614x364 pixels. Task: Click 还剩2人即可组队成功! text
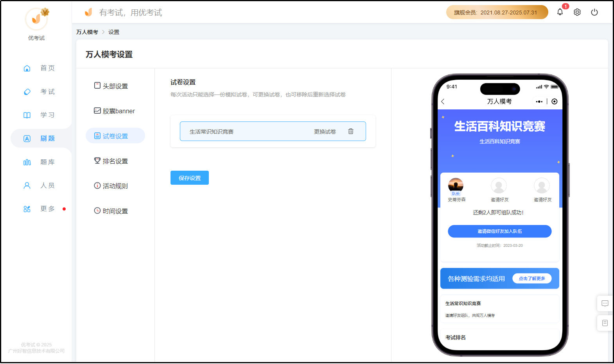(498, 212)
